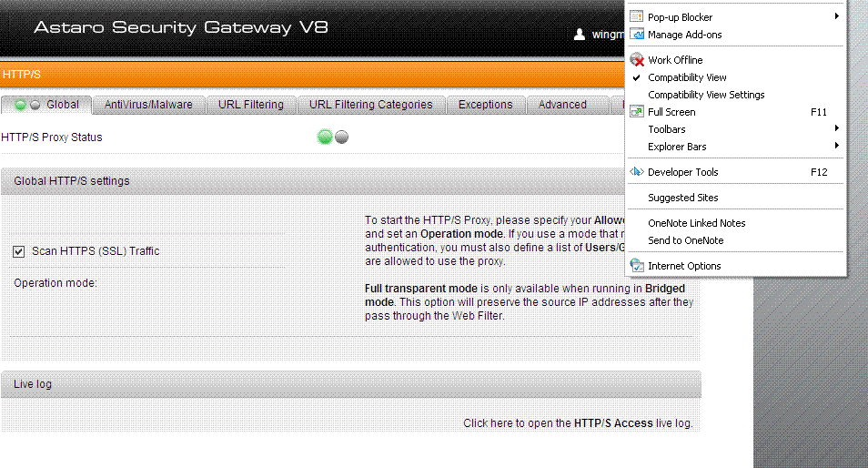The image size is (868, 468).
Task: Toggle the Compatibility View checkmark entry
Action: [736, 77]
